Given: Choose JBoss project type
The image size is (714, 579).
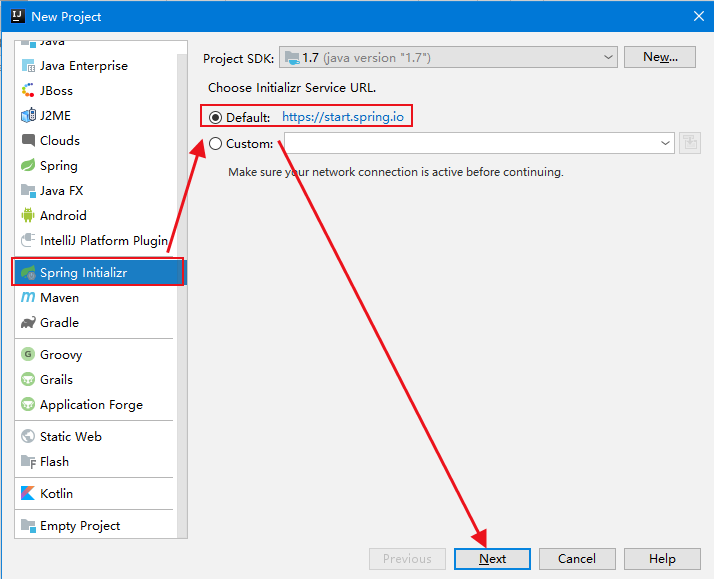Looking at the screenshot, I should point(96,91).
